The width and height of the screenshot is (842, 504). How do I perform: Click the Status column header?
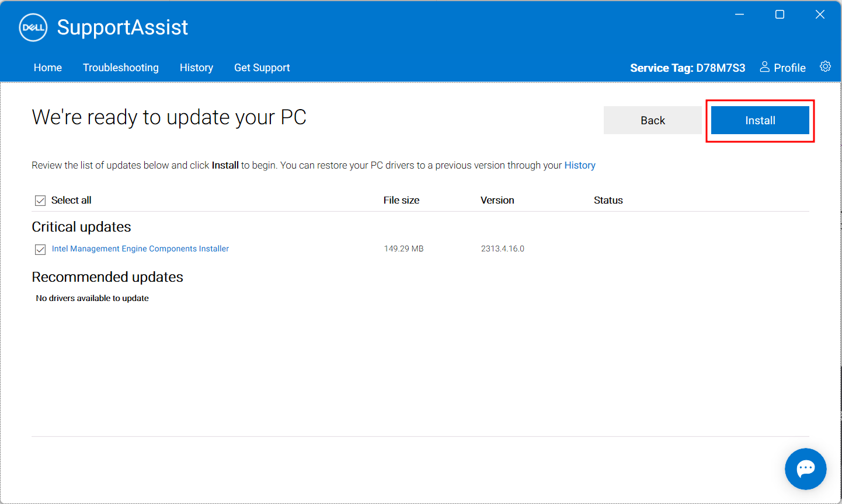point(608,200)
